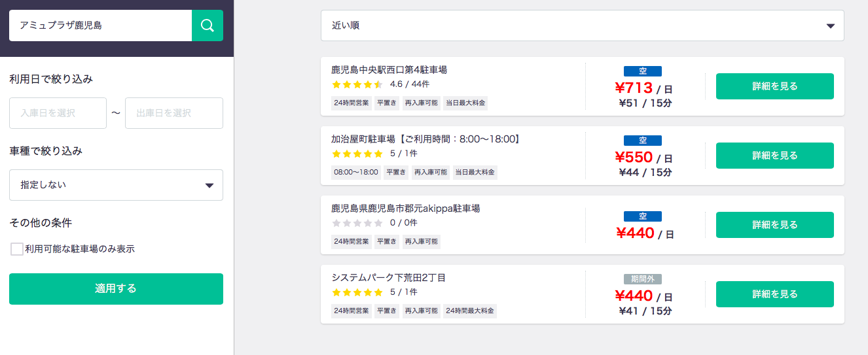This screenshot has width=868, height=355.
Task: Click the 08:00〜18:00 tag on 加治屋町駐車場
Action: [355, 172]
